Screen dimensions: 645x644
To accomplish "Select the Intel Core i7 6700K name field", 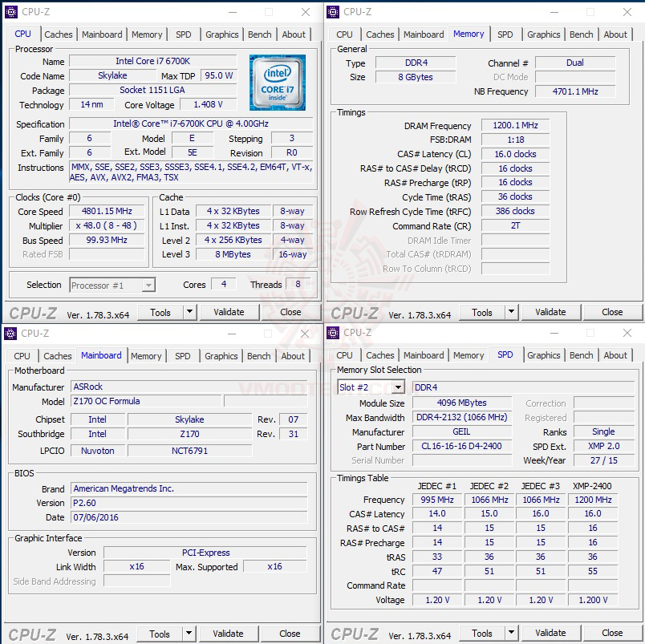I will (153, 61).
